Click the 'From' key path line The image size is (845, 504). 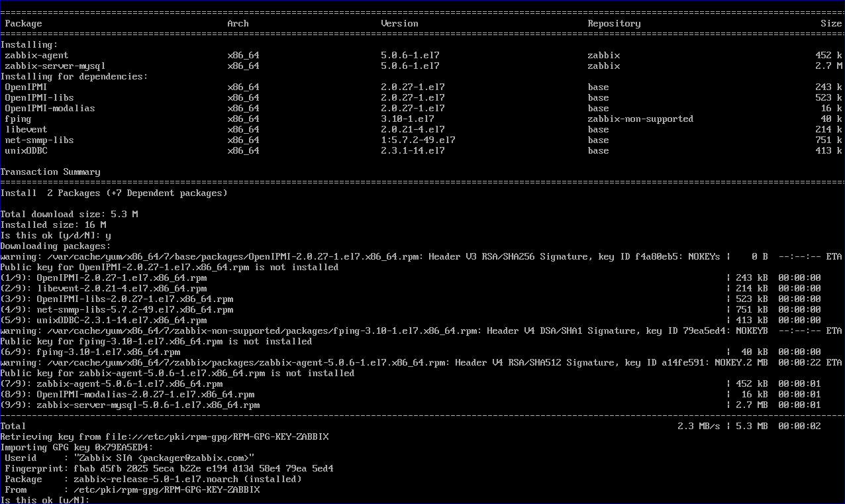point(132,490)
